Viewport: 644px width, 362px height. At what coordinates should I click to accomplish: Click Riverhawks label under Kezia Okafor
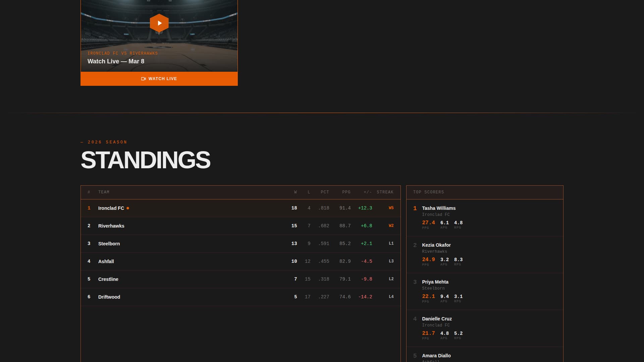pos(434,251)
